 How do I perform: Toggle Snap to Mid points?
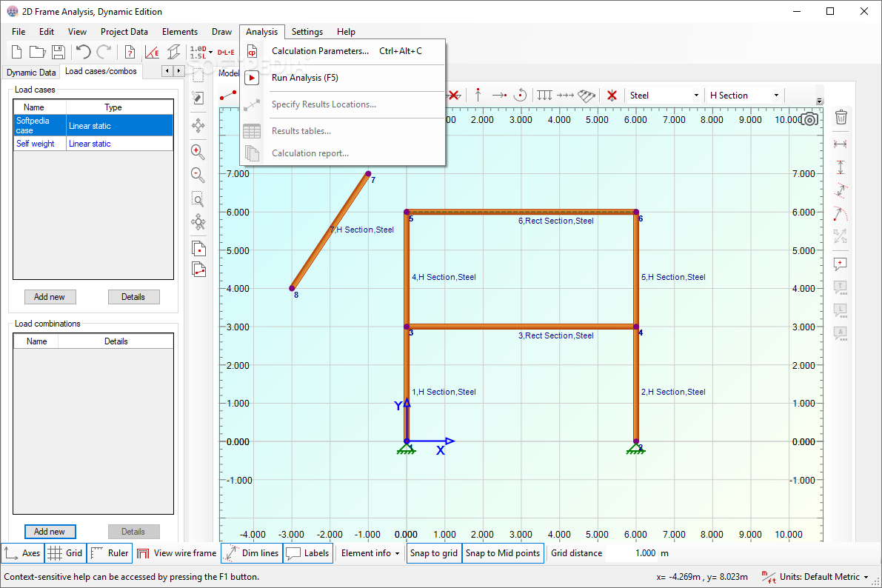point(503,553)
